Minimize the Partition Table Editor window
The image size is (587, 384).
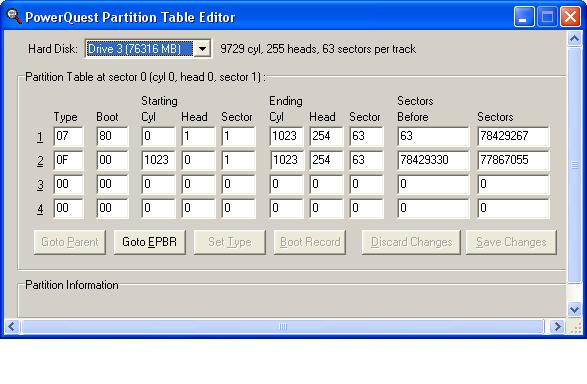point(524,17)
